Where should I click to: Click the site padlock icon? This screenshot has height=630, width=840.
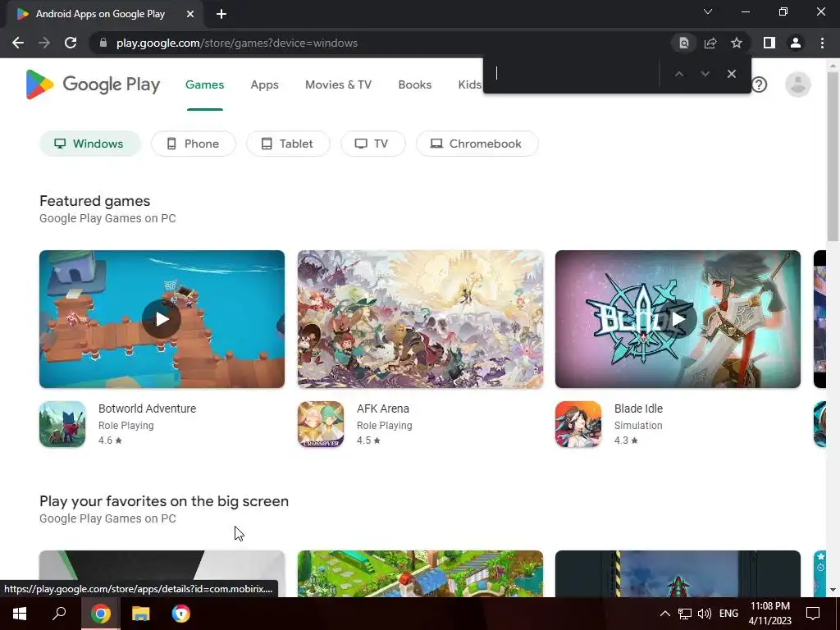click(103, 43)
